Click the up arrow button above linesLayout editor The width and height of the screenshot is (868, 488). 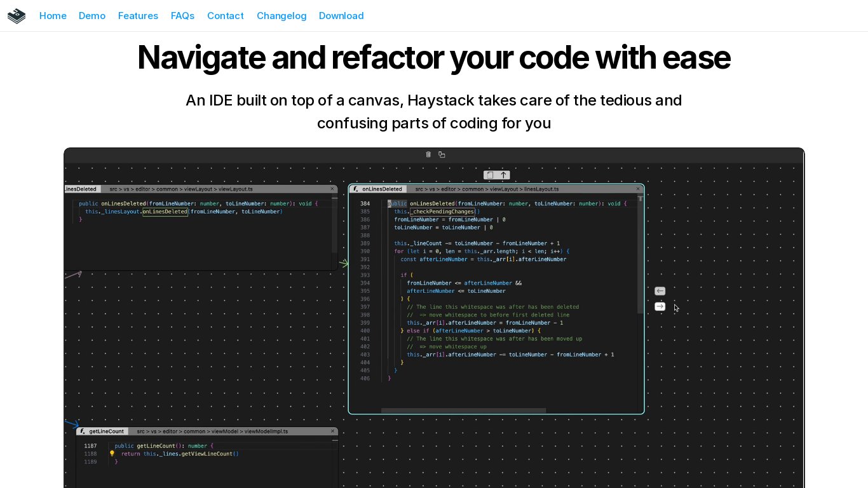(x=504, y=175)
